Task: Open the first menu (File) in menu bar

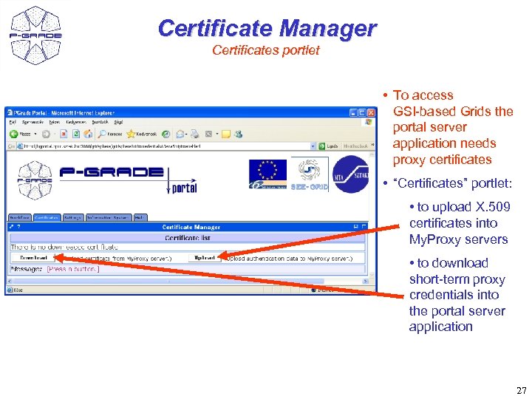Action: (13, 122)
